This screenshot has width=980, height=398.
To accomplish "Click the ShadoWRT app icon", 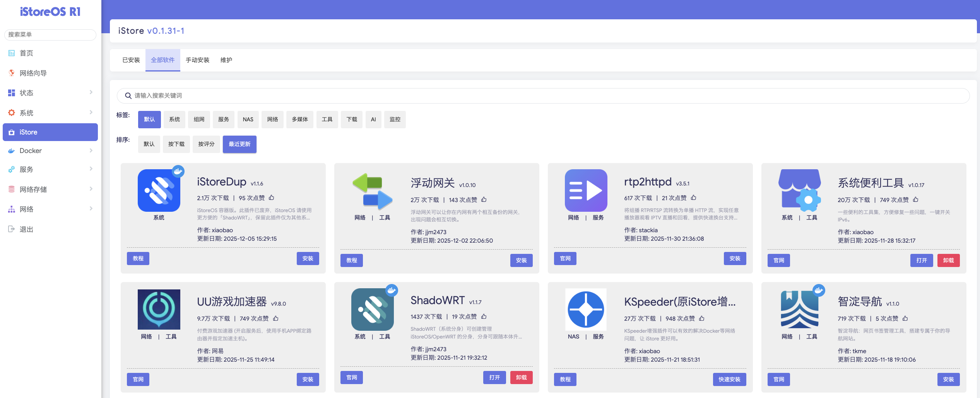I will pos(372,309).
